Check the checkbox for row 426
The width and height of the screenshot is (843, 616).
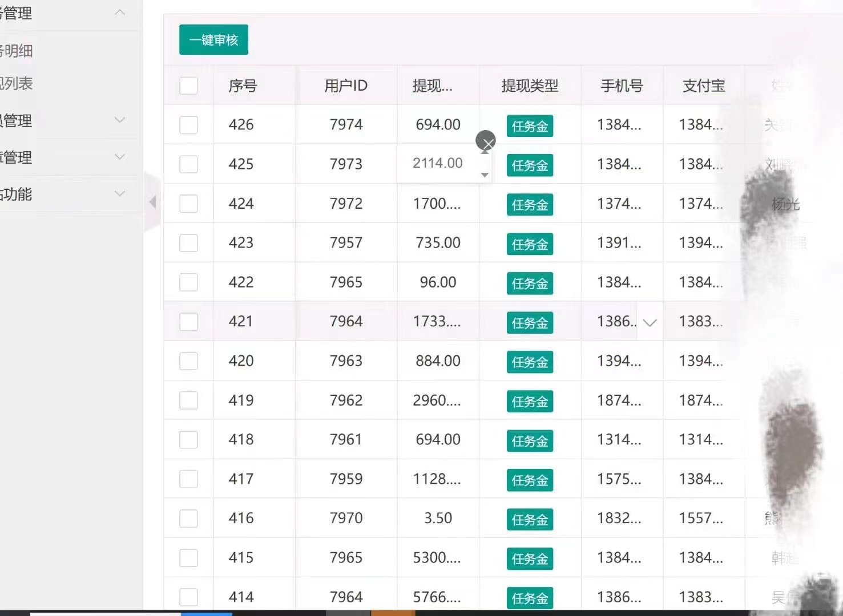click(188, 125)
